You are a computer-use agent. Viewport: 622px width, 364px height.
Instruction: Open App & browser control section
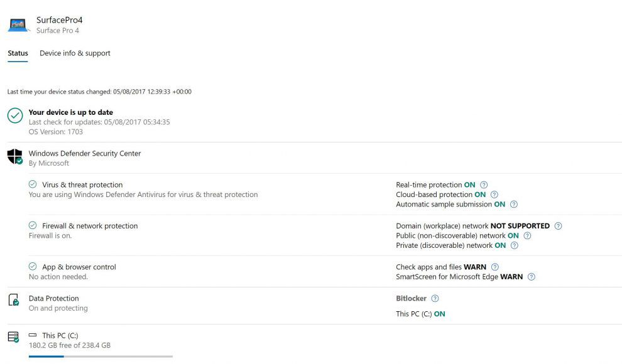(x=79, y=267)
